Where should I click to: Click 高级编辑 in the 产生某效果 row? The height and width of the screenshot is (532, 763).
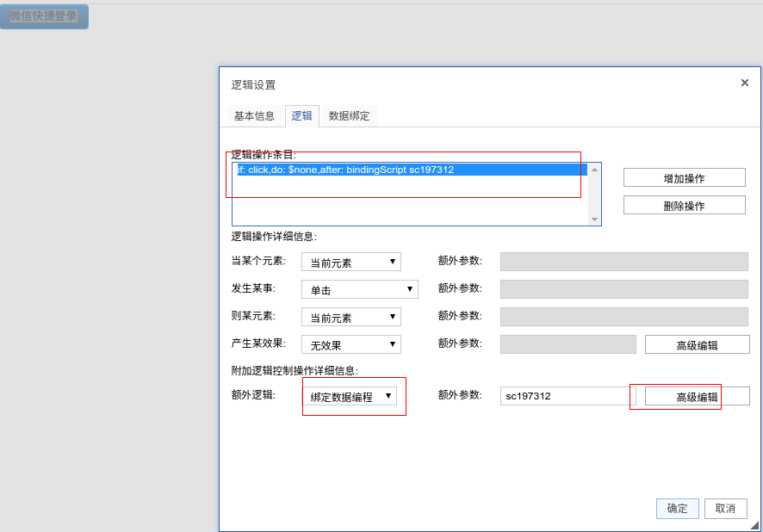tap(697, 345)
